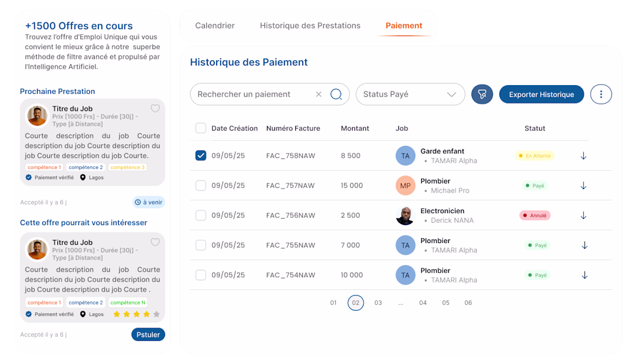Click the Payé badge in Michael Pro row
Image resolution: width=637 pixels, height=364 pixels.
coord(535,185)
